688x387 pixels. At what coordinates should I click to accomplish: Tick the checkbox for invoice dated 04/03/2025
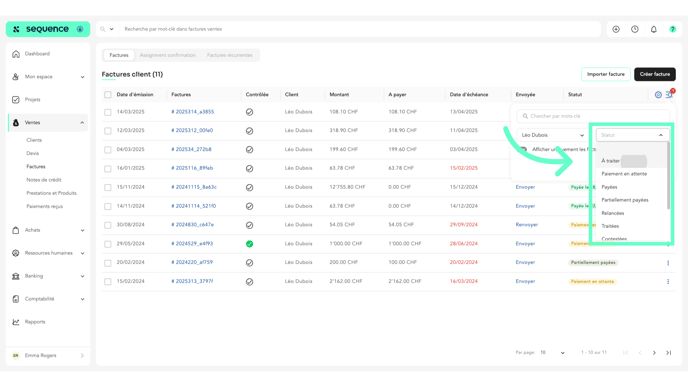coord(108,150)
